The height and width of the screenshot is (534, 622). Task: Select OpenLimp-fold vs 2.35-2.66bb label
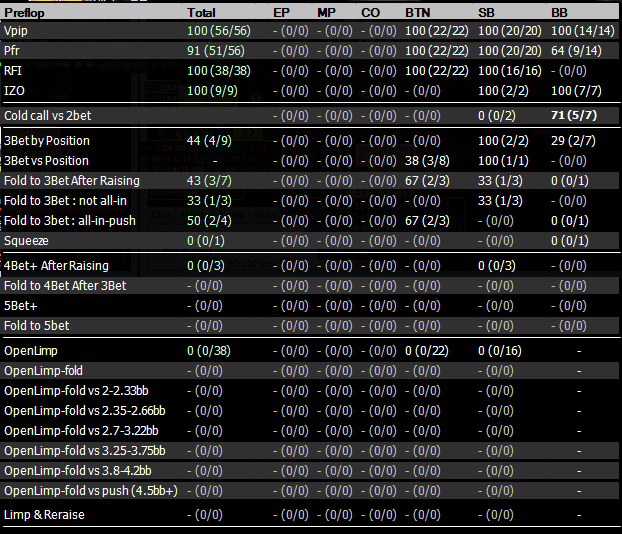pos(84,411)
